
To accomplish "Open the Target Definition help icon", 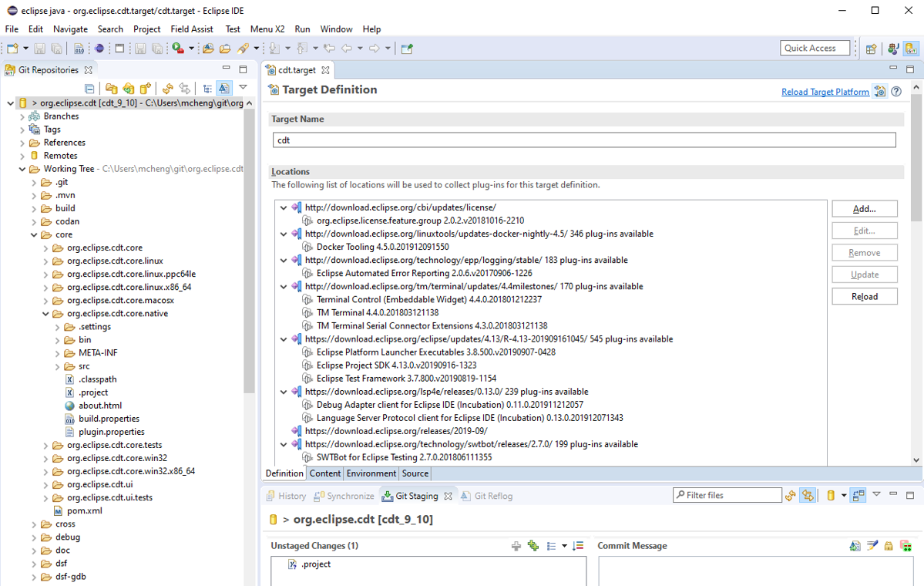I will click(896, 92).
